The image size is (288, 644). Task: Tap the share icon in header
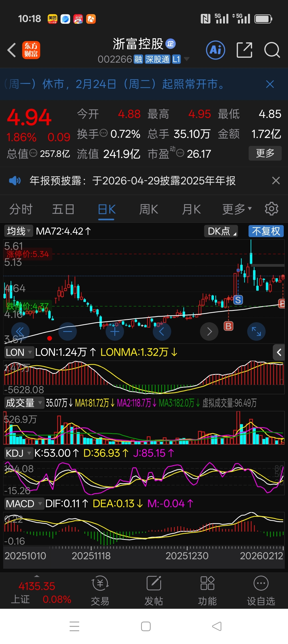tap(244, 50)
